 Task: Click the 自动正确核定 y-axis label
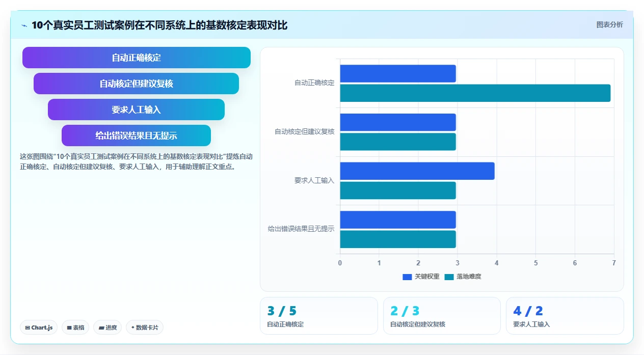point(314,83)
